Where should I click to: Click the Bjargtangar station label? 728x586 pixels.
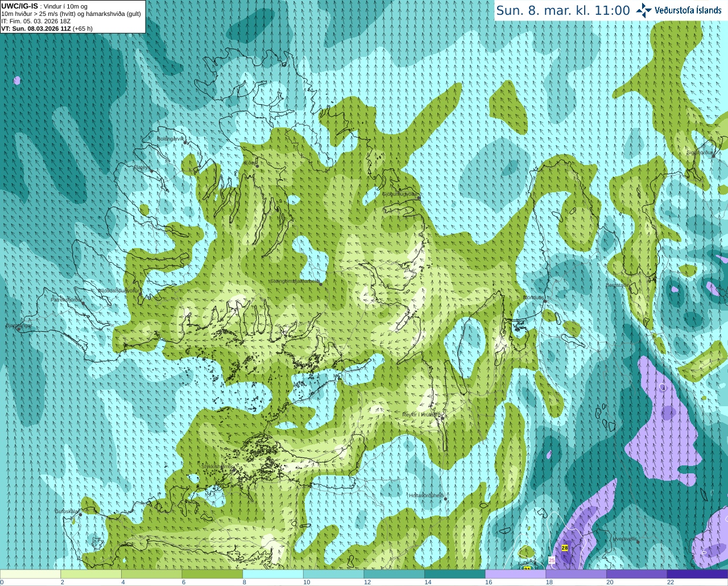click(18, 325)
